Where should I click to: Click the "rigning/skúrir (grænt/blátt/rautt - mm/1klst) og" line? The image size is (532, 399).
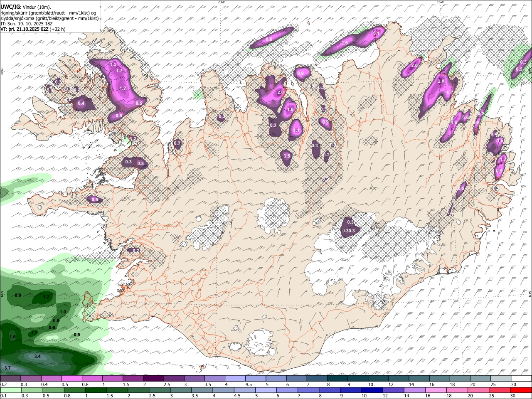(x=48, y=13)
